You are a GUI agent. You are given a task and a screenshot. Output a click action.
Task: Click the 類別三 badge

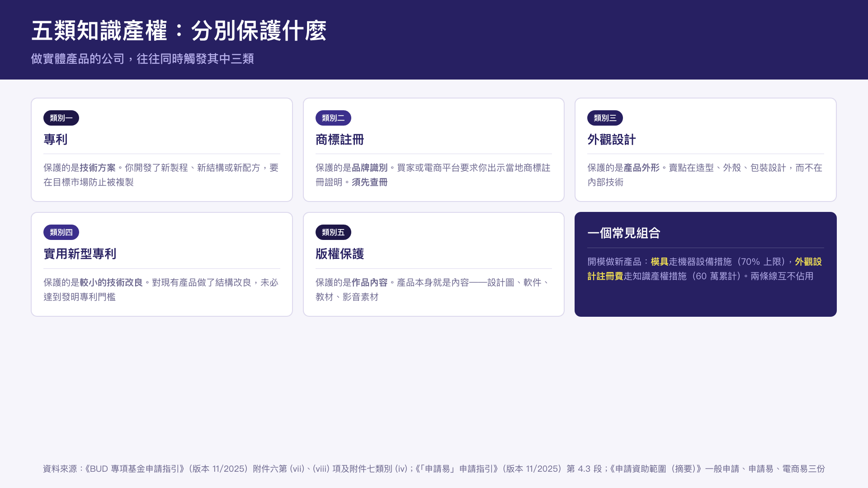click(605, 118)
